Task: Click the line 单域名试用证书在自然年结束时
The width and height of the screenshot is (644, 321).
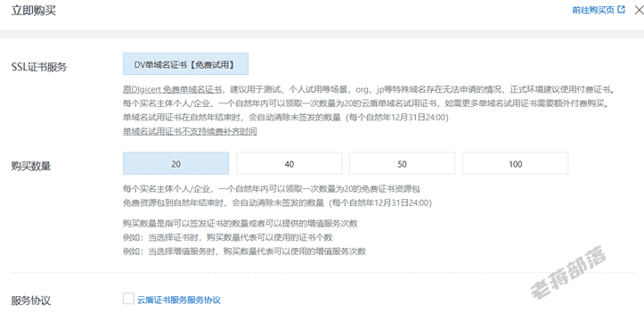Action: click(x=286, y=118)
